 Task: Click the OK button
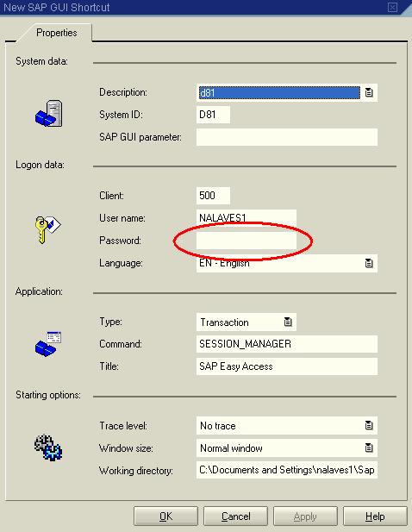click(x=165, y=516)
